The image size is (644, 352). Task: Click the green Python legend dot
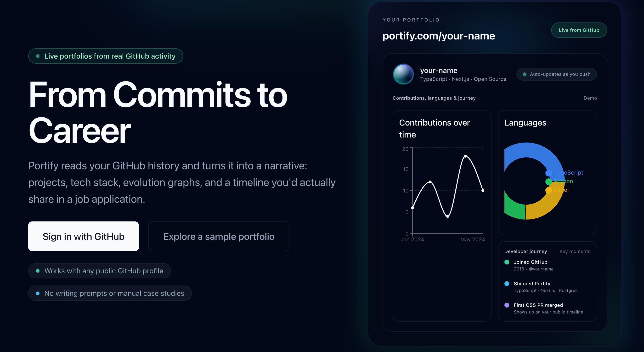coord(548,181)
